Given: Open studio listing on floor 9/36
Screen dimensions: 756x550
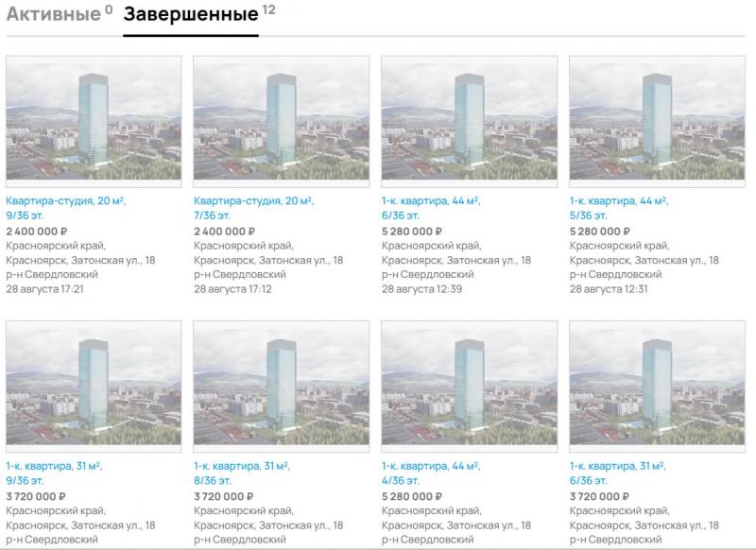Looking at the screenshot, I should point(66,208).
